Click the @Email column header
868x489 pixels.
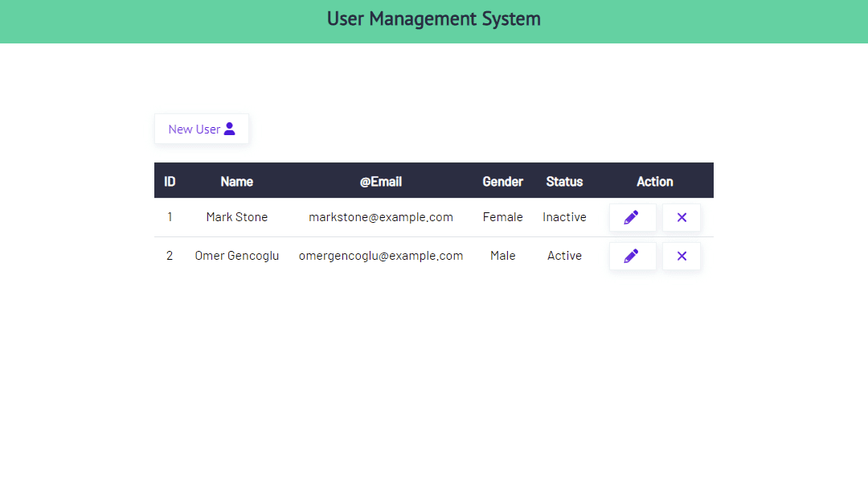(381, 182)
